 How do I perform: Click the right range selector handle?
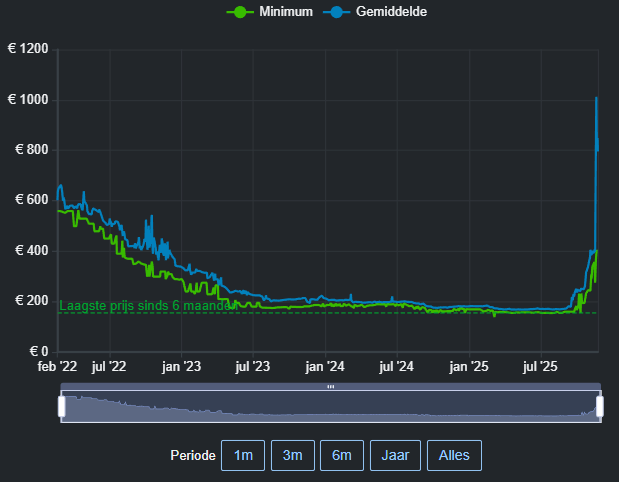(x=600, y=407)
